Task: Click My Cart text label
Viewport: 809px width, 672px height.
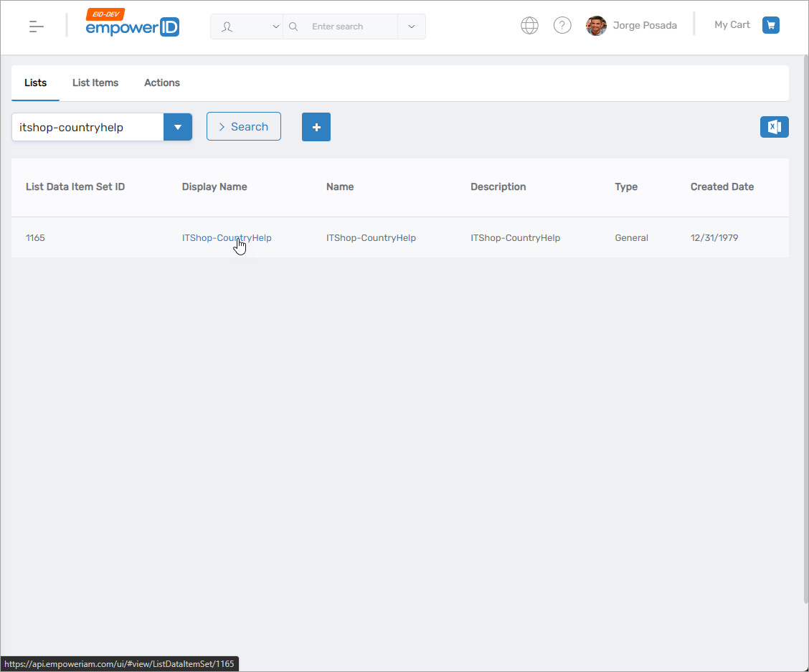Action: [x=732, y=24]
